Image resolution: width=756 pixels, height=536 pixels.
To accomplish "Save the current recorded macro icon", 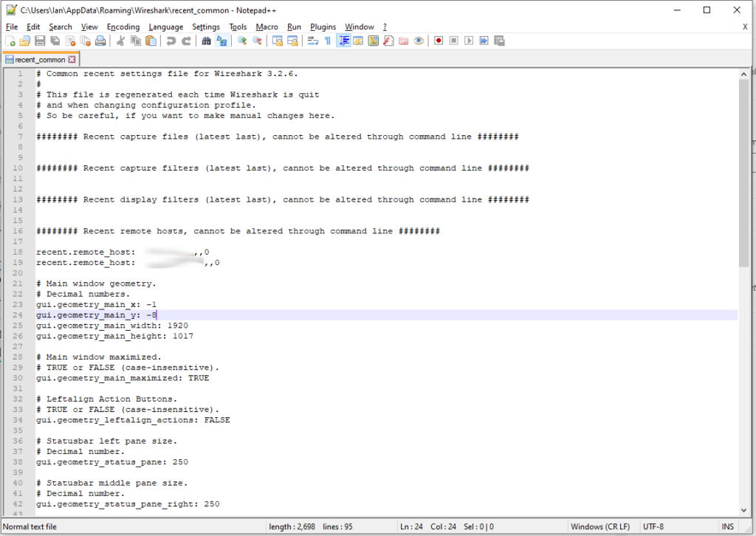I will coord(500,41).
